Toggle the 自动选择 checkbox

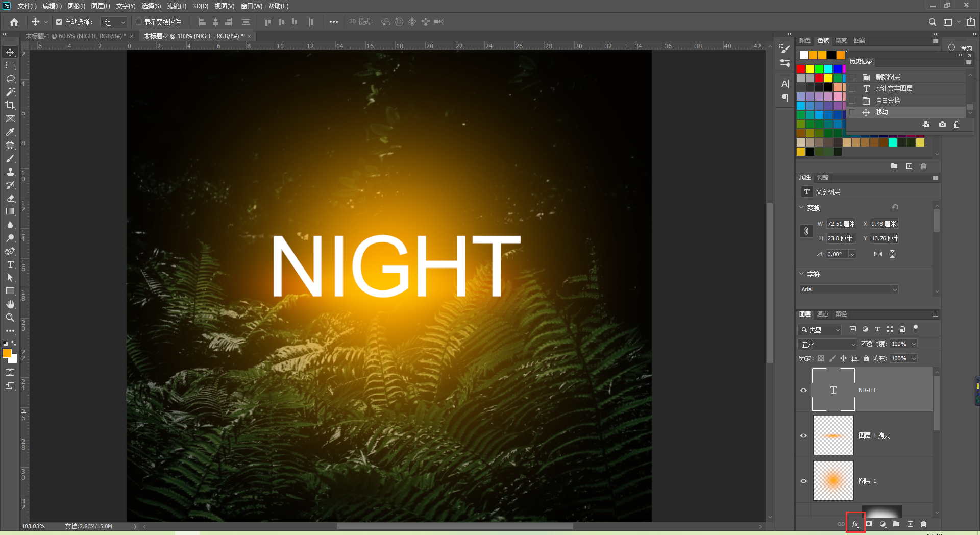pos(59,22)
